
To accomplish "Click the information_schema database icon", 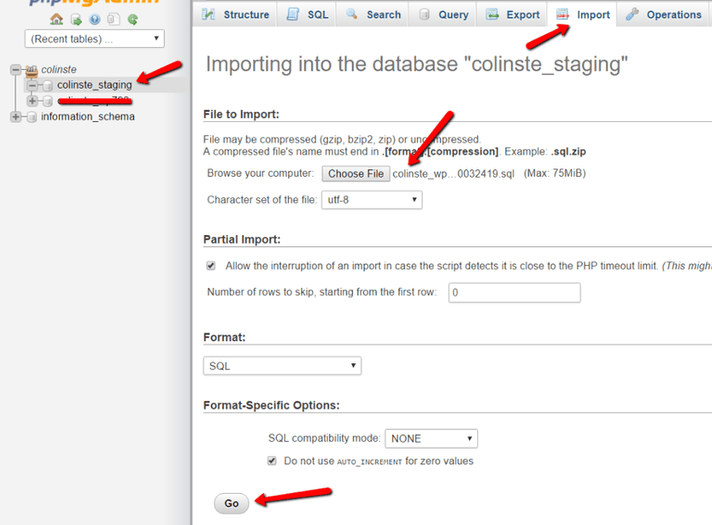I will click(x=32, y=117).
